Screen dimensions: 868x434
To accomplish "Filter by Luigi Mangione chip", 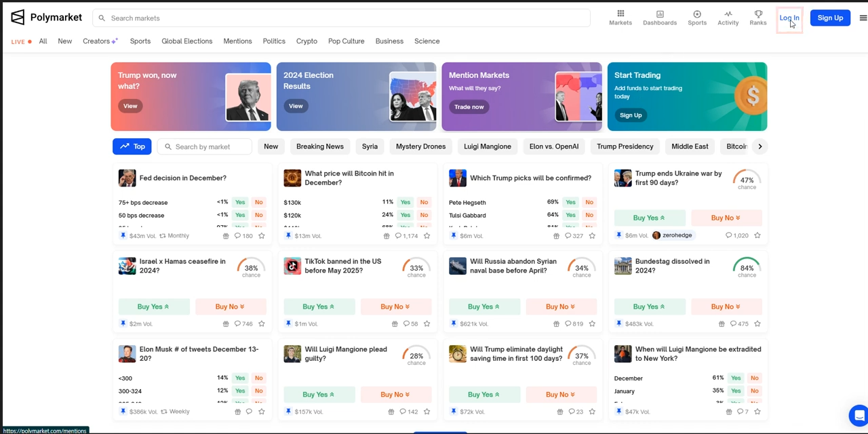I will tap(488, 146).
